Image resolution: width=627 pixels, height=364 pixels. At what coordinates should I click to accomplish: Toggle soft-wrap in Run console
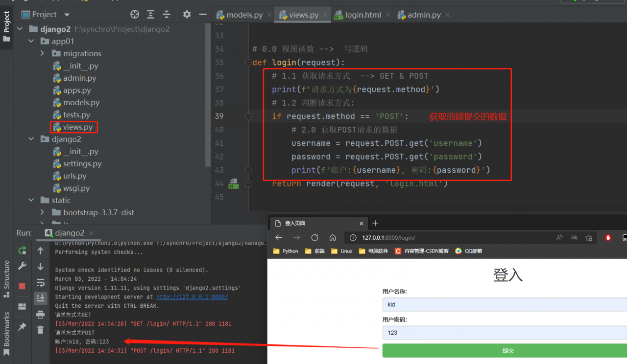click(40, 283)
